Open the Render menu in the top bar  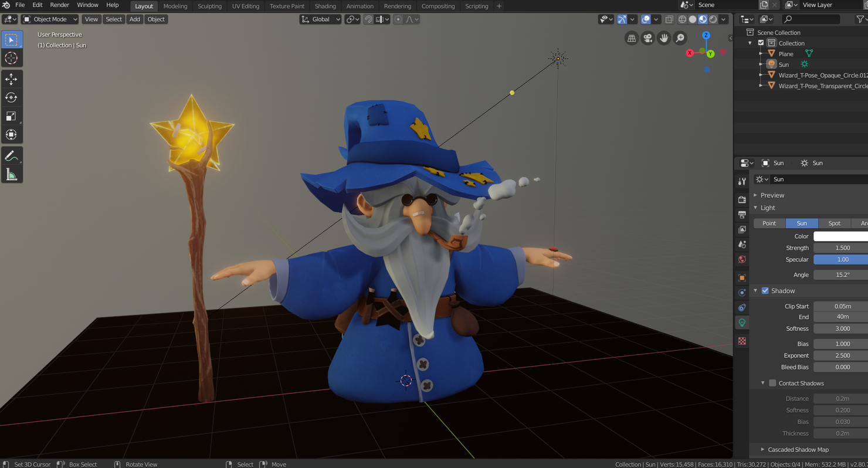59,5
